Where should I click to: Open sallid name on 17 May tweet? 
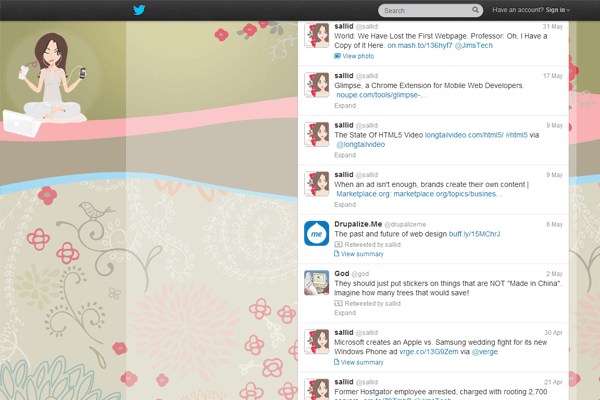click(344, 76)
